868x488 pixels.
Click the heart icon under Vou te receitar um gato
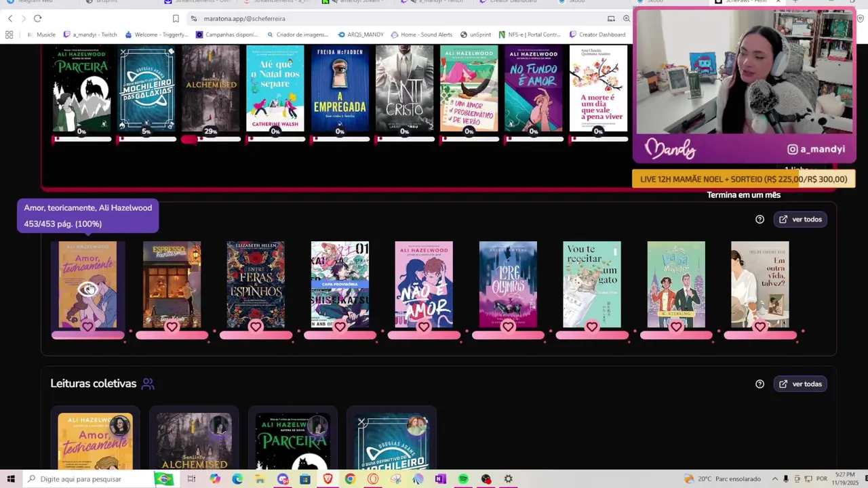592,327
